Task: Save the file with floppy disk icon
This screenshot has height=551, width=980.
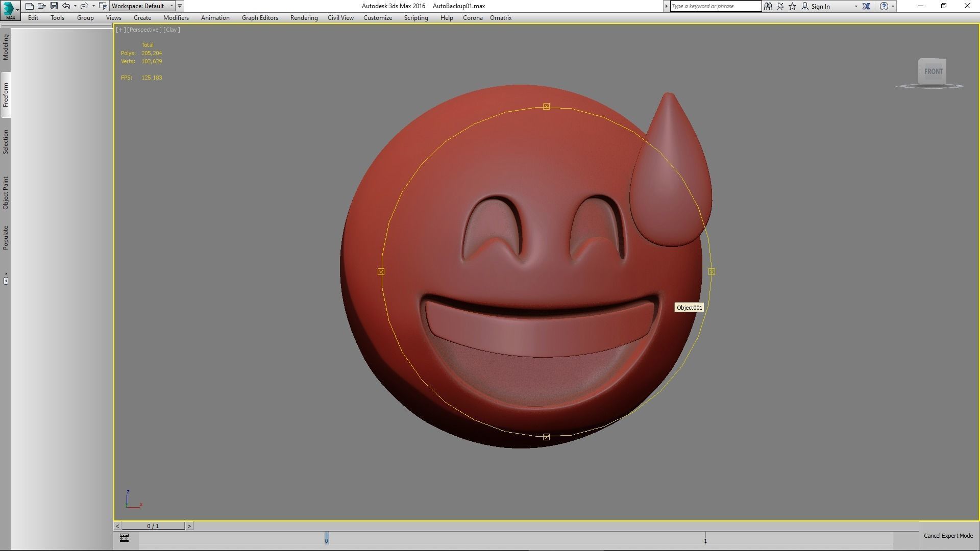Action: click(x=54, y=6)
